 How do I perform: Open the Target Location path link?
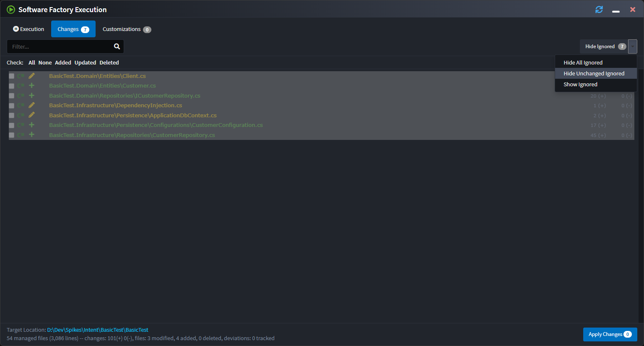pyautogui.click(x=98, y=330)
